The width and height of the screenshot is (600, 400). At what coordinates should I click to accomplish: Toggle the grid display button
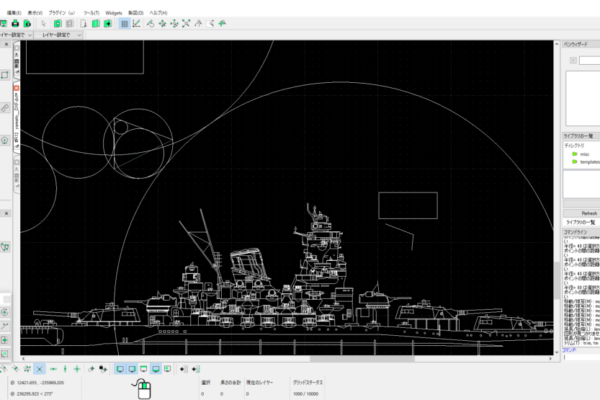124,24
